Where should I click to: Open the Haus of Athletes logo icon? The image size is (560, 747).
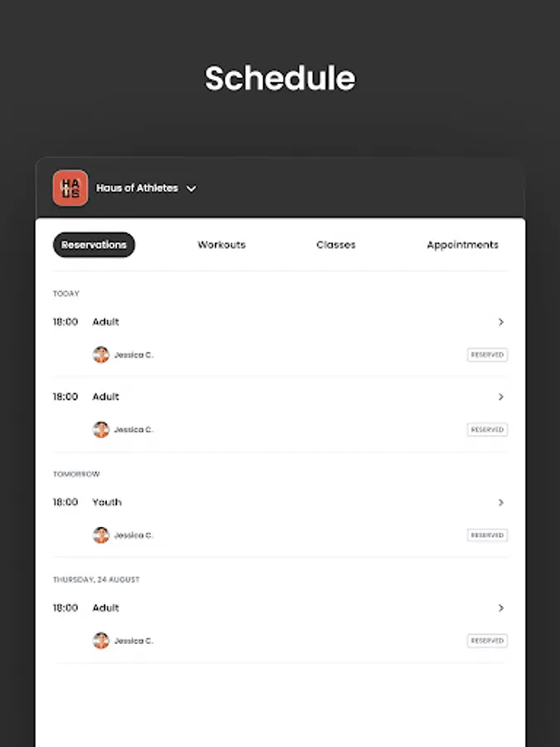pos(71,188)
